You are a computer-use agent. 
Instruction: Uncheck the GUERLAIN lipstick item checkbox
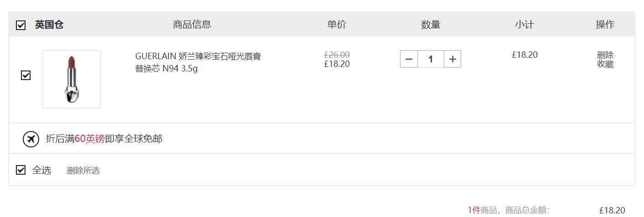click(26, 75)
